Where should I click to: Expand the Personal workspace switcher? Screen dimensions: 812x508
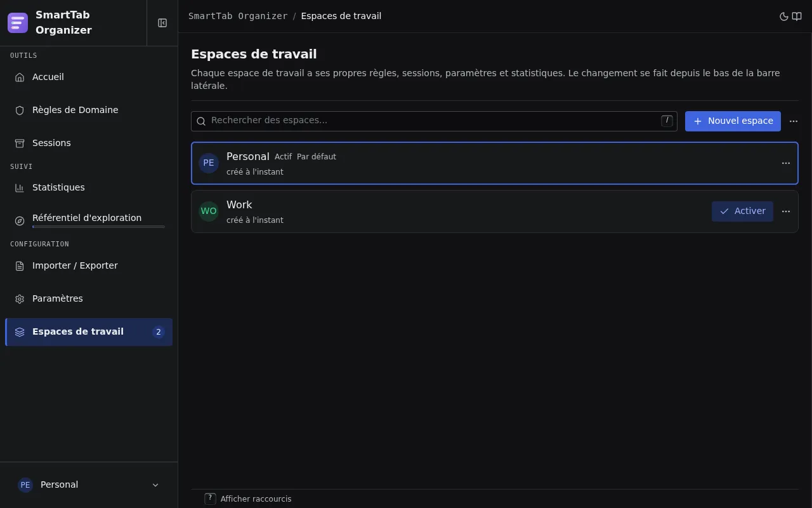click(x=89, y=485)
